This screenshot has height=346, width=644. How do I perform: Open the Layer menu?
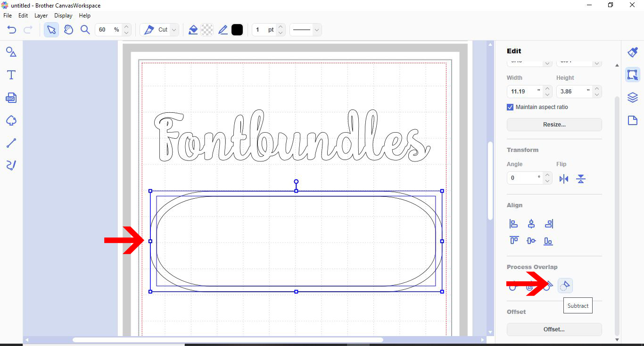coord(41,16)
